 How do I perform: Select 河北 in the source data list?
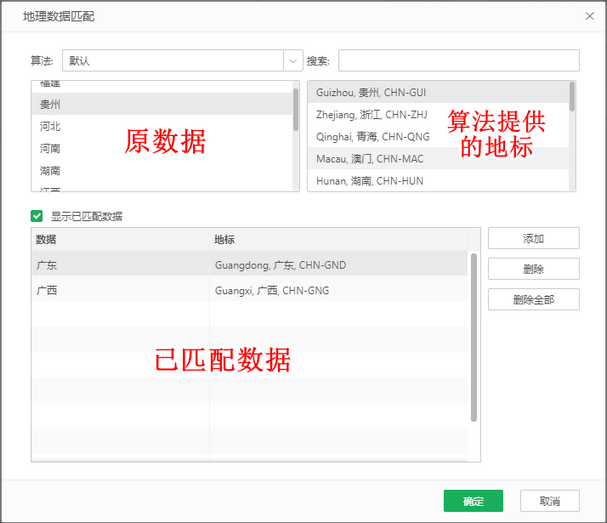(x=162, y=126)
